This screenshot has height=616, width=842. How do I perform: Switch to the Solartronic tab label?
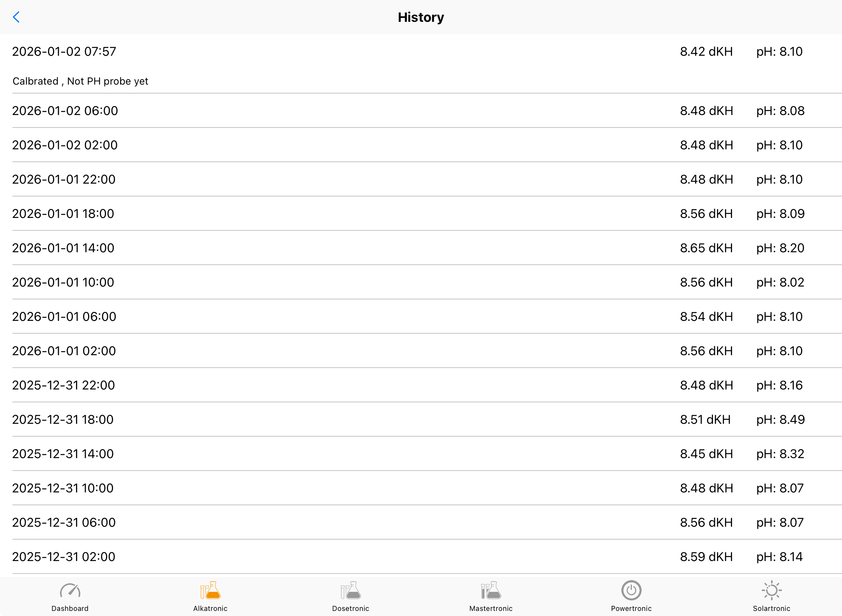point(772,609)
